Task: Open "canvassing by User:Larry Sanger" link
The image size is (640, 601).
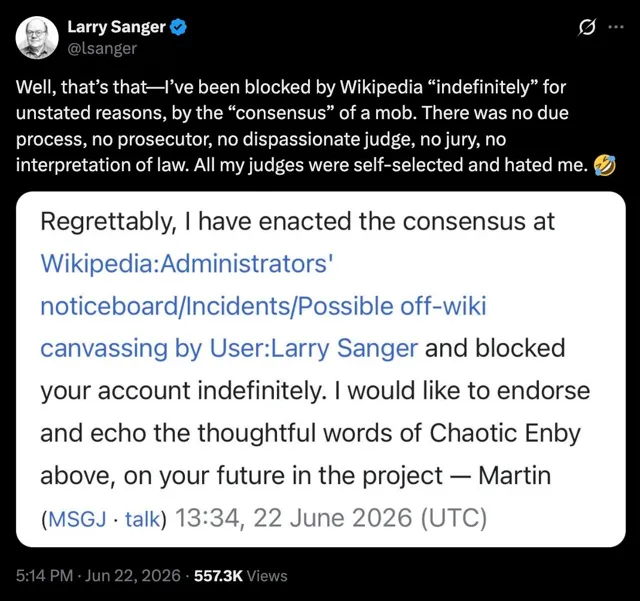Action: [229, 349]
